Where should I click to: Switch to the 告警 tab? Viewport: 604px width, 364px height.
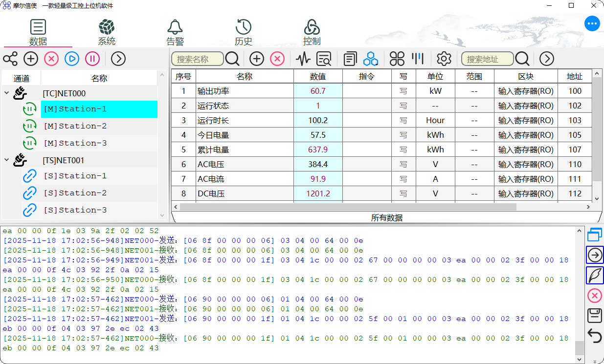tap(175, 33)
